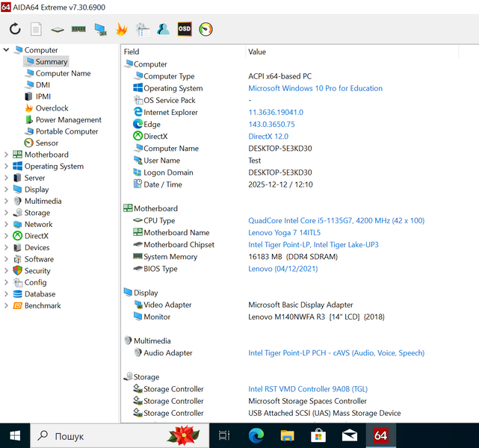Click the gauge SensorPanel toolbar icon
The width and height of the screenshot is (479, 448).
[205, 29]
